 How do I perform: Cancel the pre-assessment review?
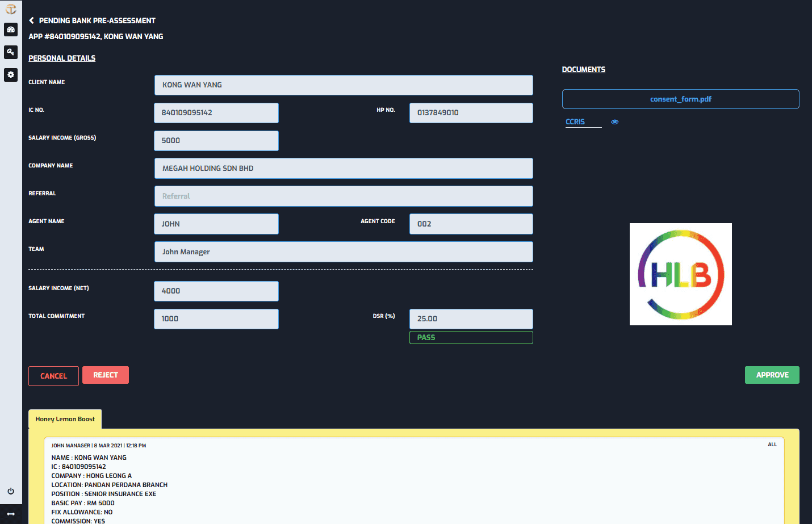tap(53, 376)
